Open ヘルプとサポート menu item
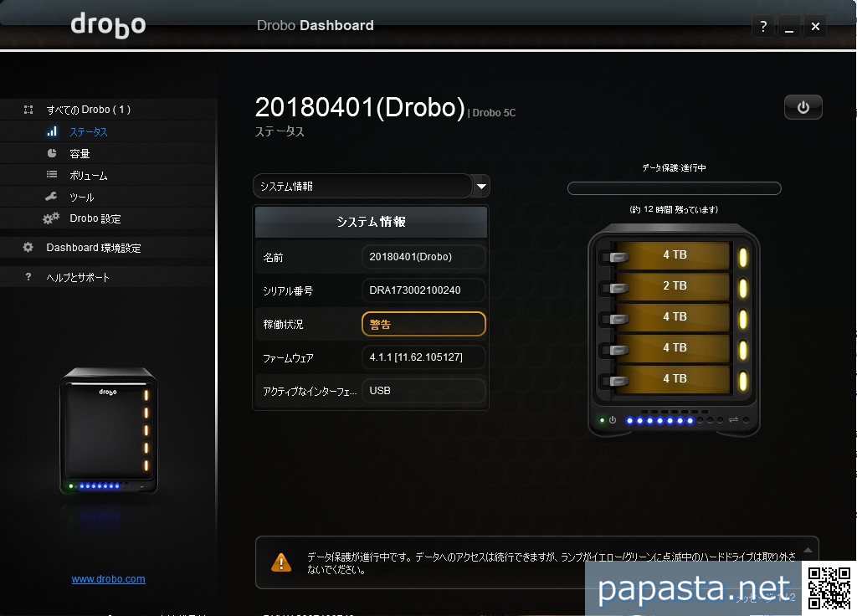Viewport: 857px width, 616px height. tap(77, 277)
